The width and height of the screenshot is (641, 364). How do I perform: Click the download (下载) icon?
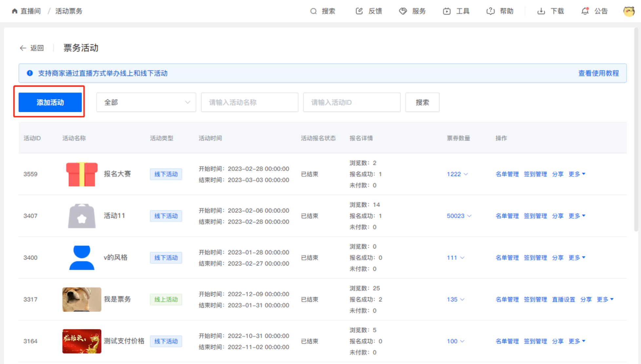(x=541, y=11)
